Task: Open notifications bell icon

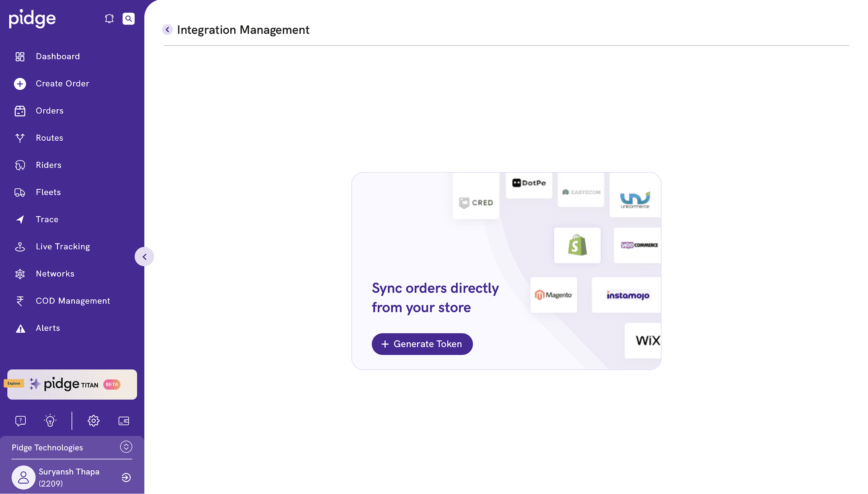Action: (x=109, y=18)
